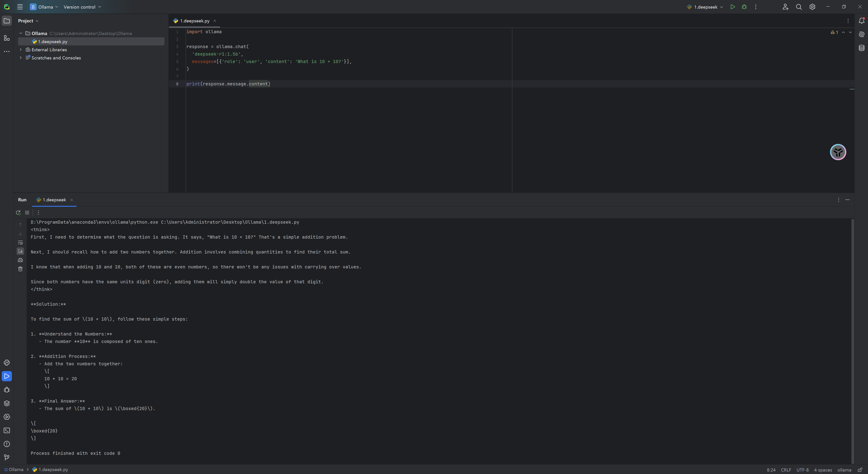The width and height of the screenshot is (868, 474).
Task: Rerun 1.deepseek in Run panel
Action: [x=18, y=213]
